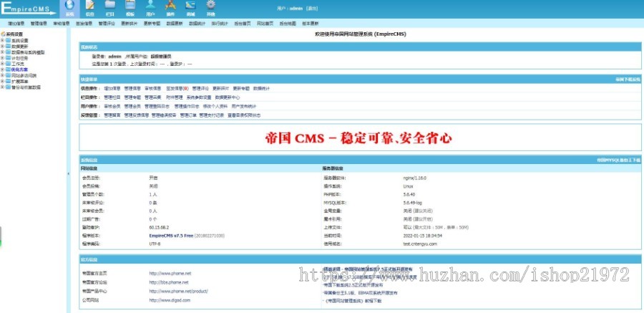This screenshot has height=313, width=644.
Task: Open 帝国MYSQL备份王下载 link in system info header
Action: (x=618, y=160)
